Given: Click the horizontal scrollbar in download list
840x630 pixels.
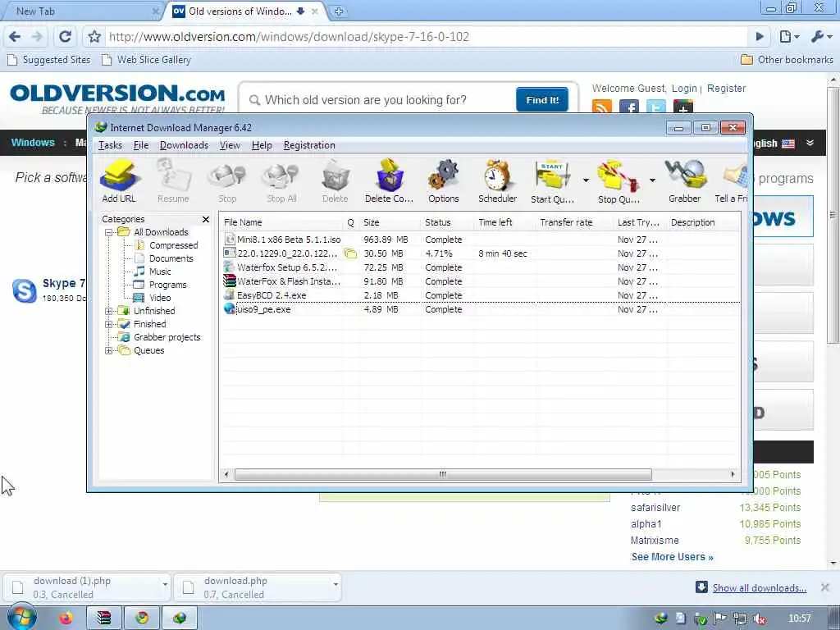Looking at the screenshot, I should pyautogui.click(x=443, y=475).
